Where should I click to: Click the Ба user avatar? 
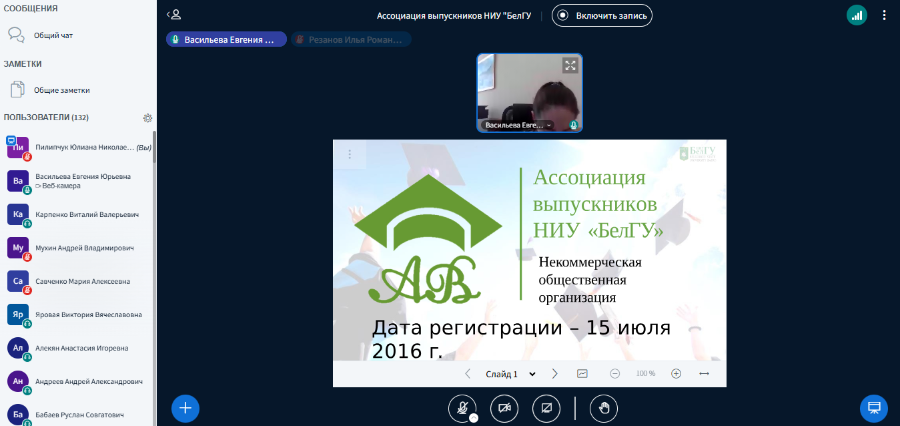click(x=18, y=415)
